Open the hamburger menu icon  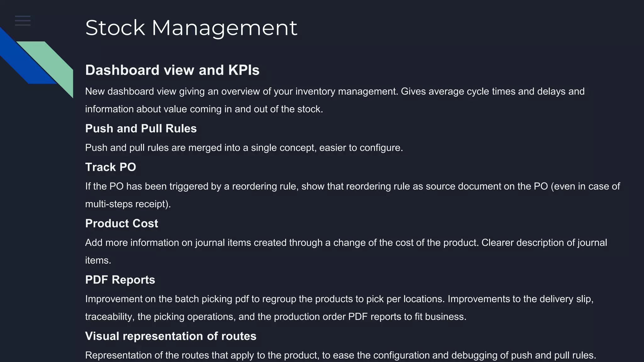23,21
